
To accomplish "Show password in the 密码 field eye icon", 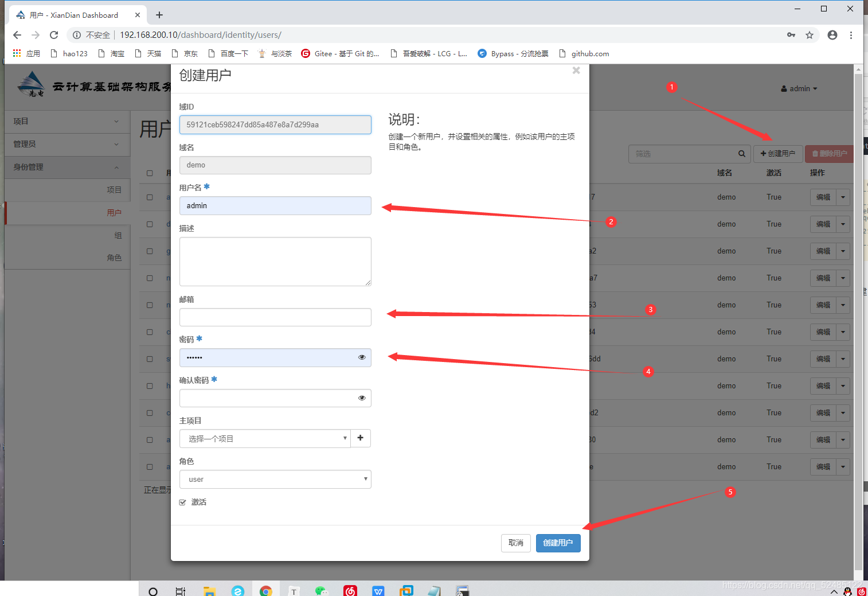I will point(362,357).
